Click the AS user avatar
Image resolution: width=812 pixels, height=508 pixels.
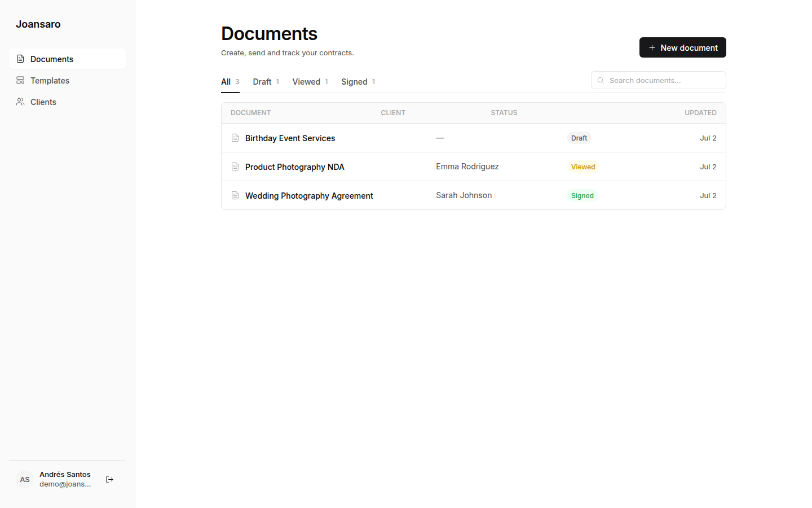(25, 479)
